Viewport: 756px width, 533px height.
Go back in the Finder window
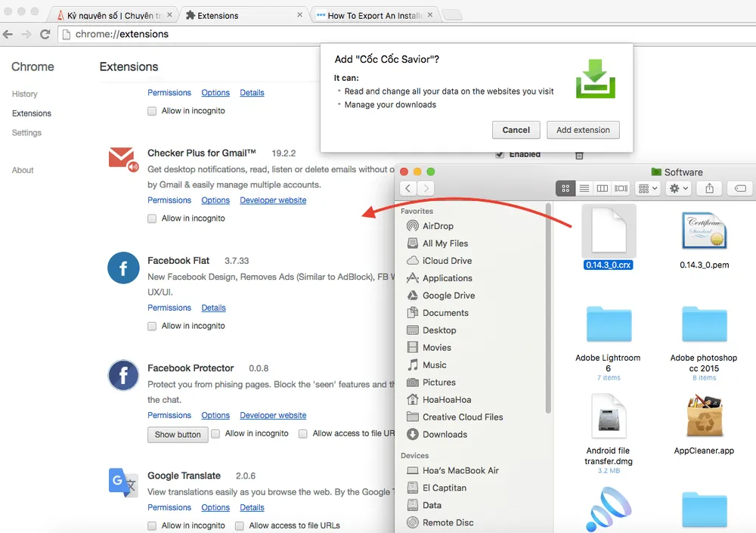pos(408,188)
